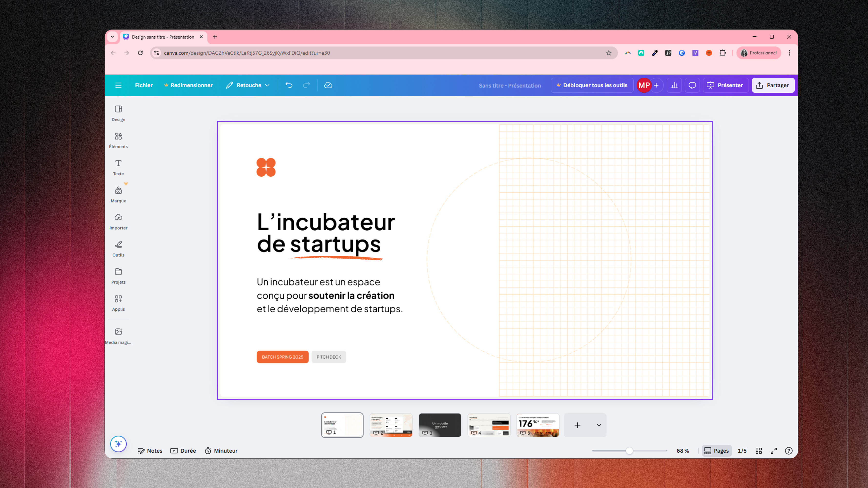Open a new browser tab
Image resolution: width=868 pixels, height=488 pixels.
[215, 37]
